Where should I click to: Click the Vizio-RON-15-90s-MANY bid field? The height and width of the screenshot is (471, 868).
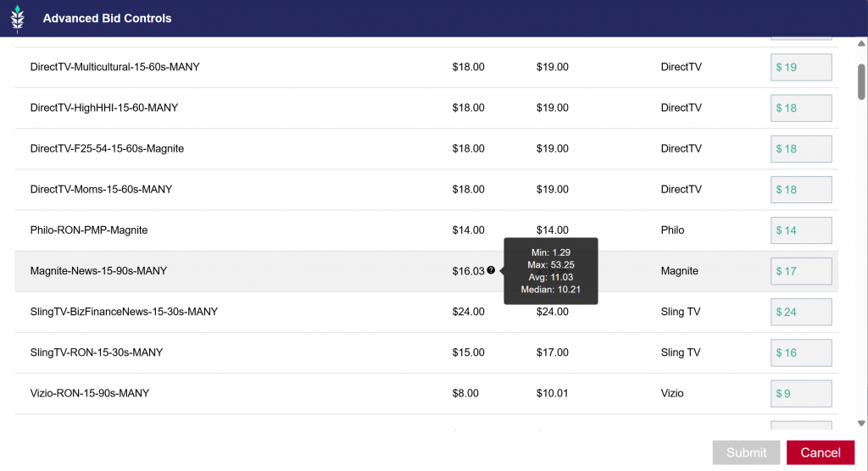(x=801, y=393)
